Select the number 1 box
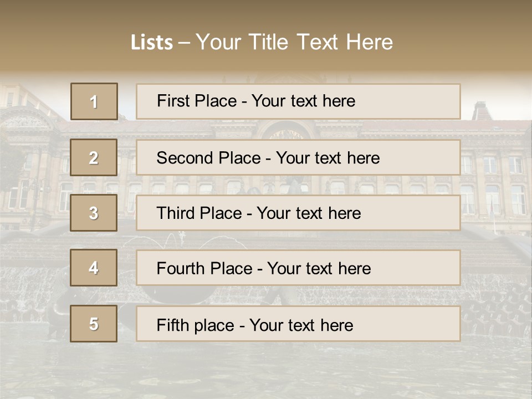 [94, 101]
